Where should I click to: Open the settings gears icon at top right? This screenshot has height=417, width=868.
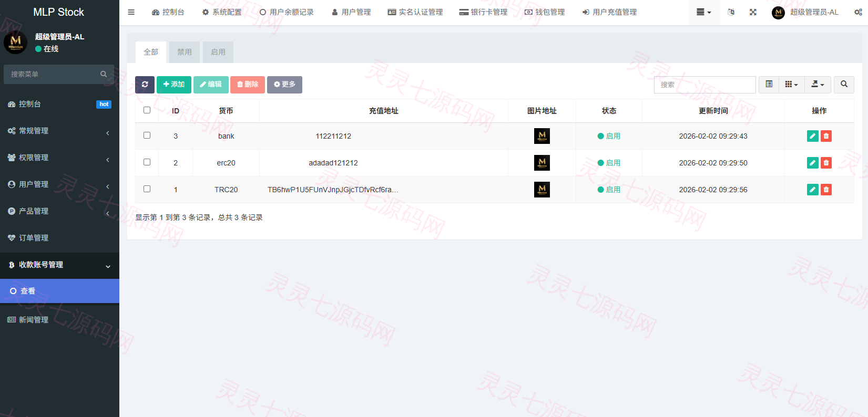click(858, 12)
